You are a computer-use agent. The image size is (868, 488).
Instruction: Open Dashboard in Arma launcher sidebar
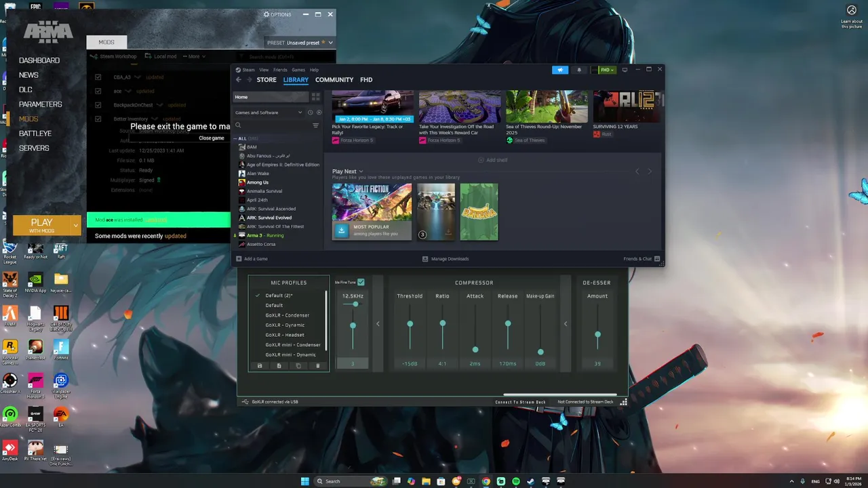39,60
